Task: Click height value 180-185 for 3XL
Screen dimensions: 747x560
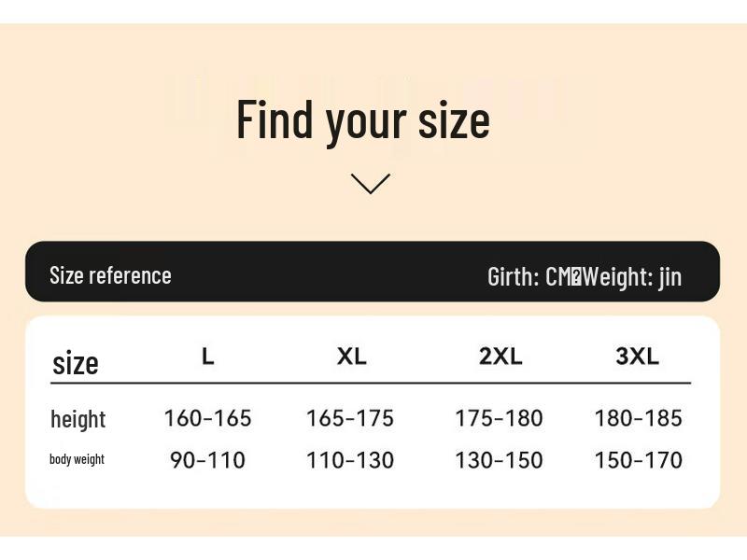Action: pos(638,418)
